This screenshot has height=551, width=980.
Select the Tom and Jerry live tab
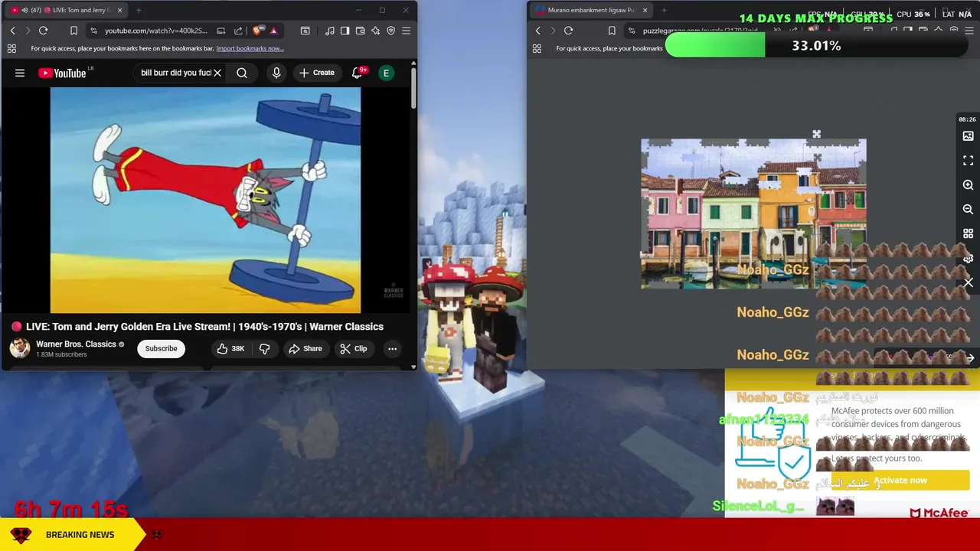67,10
